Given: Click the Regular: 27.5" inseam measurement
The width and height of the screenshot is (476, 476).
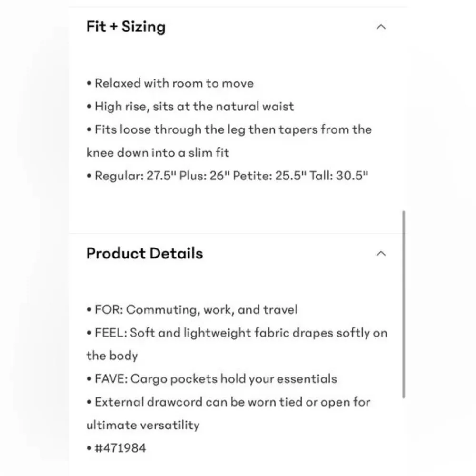Looking at the screenshot, I should [135, 176].
